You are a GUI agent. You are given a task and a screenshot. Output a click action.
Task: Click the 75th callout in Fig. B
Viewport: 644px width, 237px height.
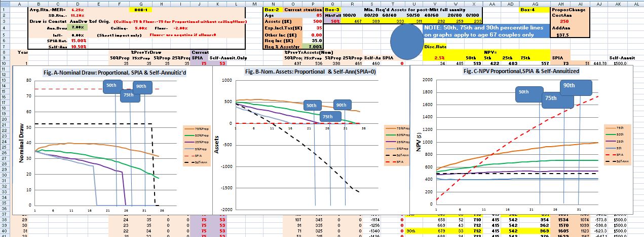328,116
